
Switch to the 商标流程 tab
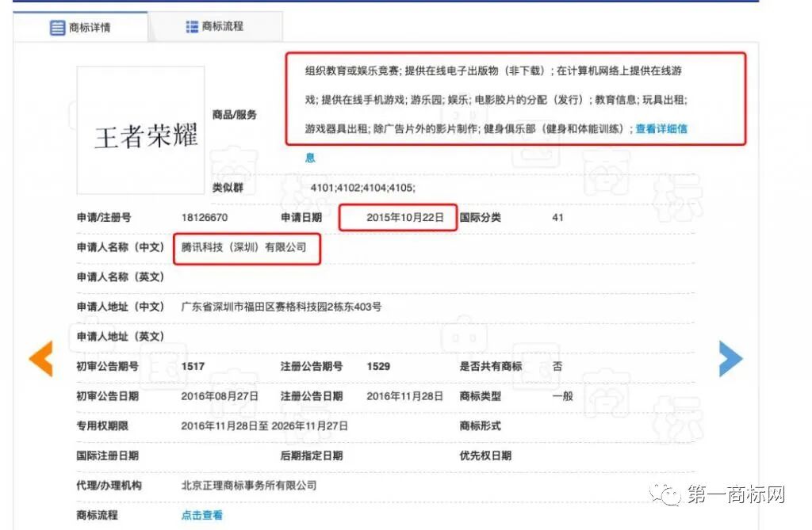[216, 26]
